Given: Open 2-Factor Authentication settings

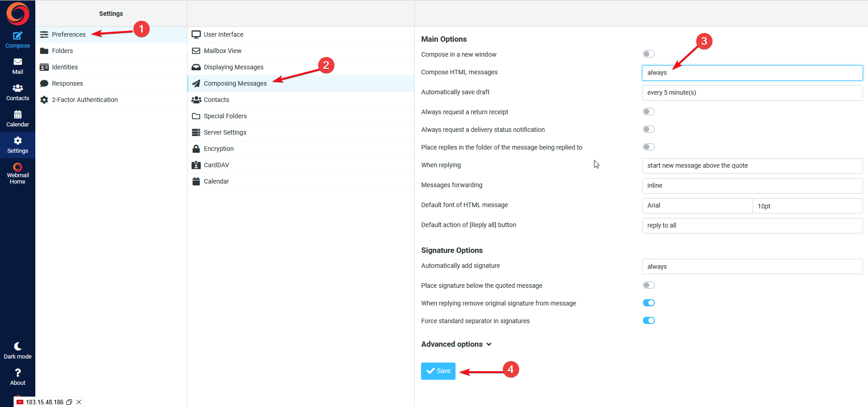Looking at the screenshot, I should coord(85,100).
